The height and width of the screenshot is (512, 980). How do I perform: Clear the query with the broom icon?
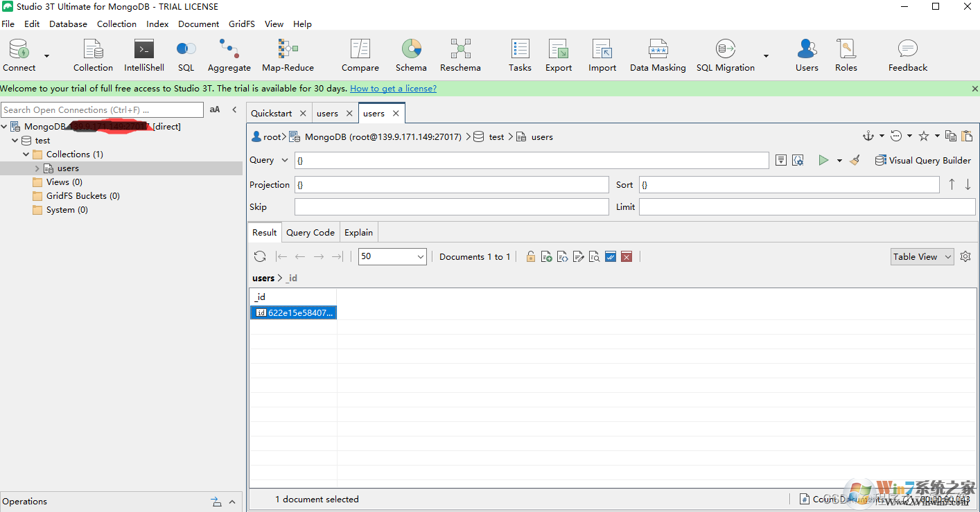coord(855,160)
